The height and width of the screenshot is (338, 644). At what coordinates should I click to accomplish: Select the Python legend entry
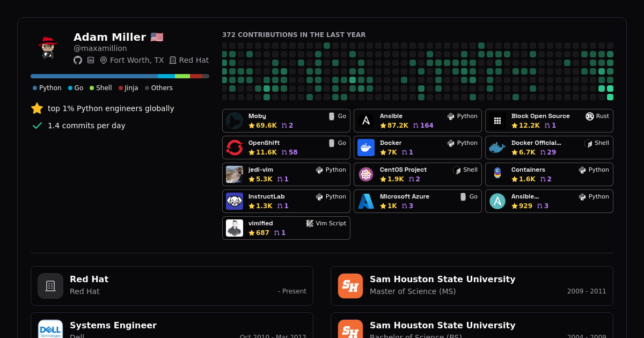coord(47,88)
